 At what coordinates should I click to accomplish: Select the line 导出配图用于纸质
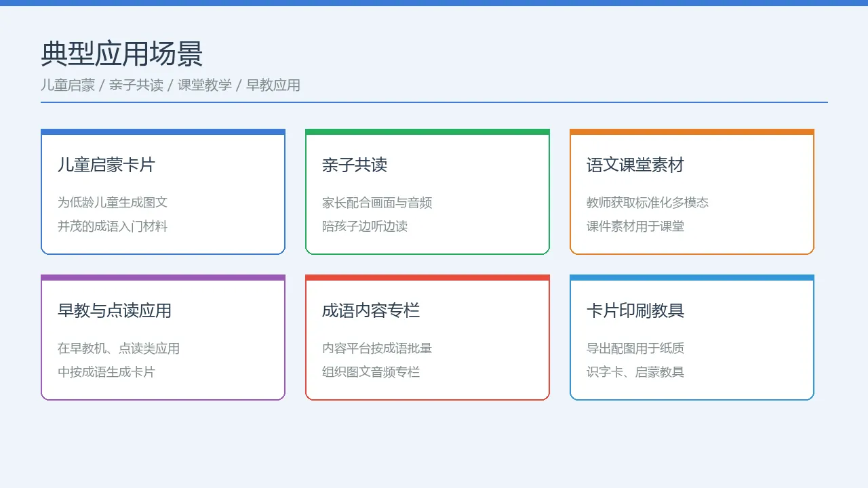pos(635,348)
